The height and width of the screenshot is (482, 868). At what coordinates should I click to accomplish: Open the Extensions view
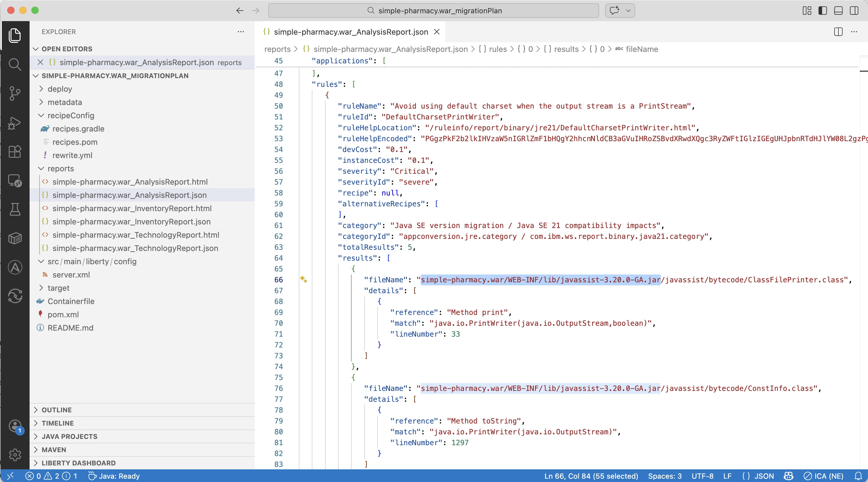click(15, 152)
